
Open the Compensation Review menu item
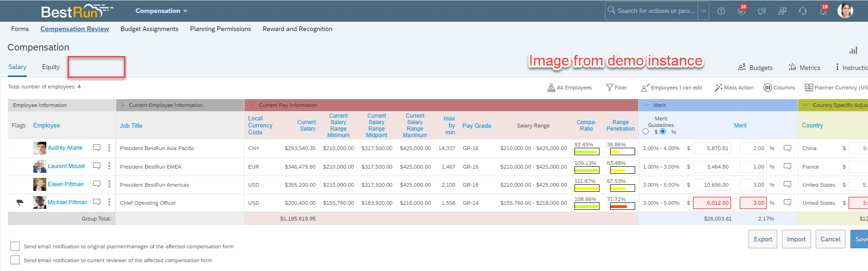click(x=75, y=29)
